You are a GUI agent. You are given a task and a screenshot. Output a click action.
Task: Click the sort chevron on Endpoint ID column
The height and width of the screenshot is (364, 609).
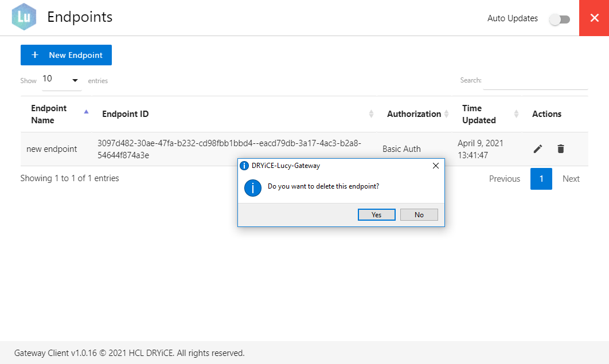click(x=370, y=113)
